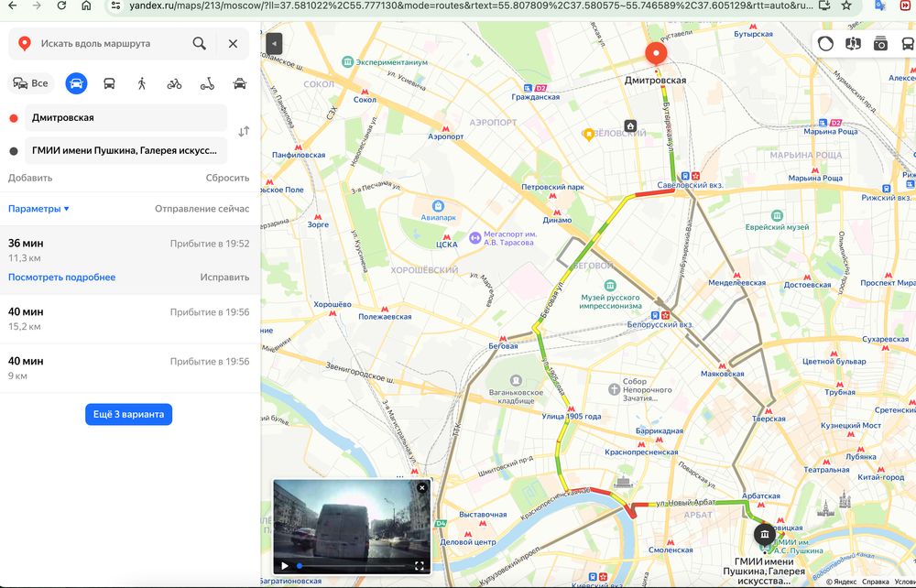Viewport: 916px width, 588px height.
Task: Open 'Посмотреть подробнее' route details
Action: click(x=62, y=278)
